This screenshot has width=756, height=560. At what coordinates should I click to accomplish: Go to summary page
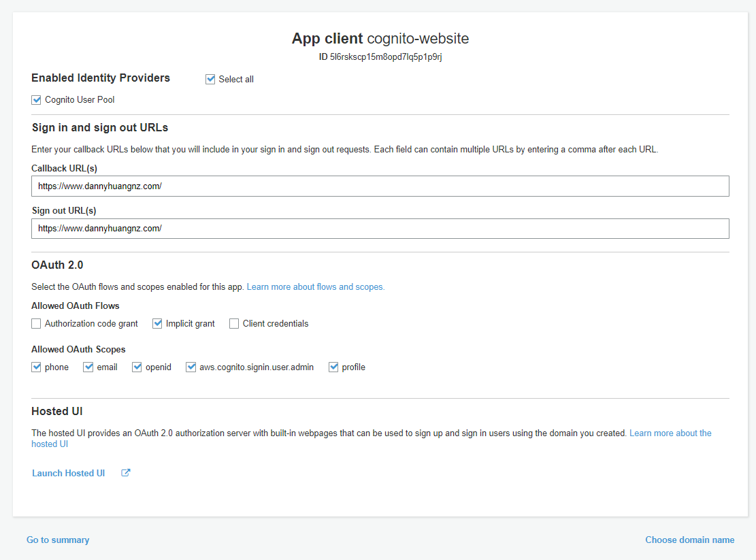point(58,540)
